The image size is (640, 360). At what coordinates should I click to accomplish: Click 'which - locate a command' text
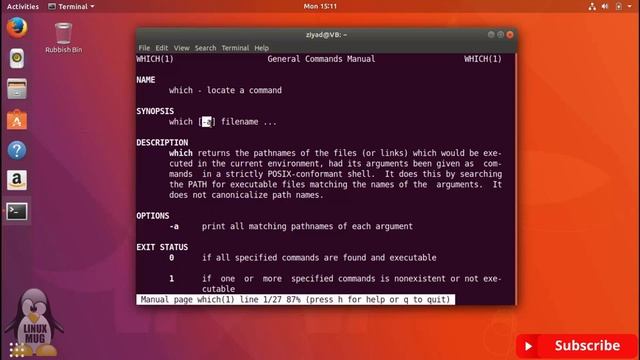tap(225, 90)
